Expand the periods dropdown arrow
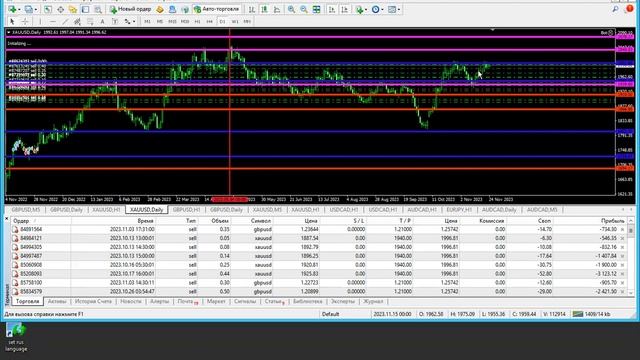Viewport: 640px width, 360px height. [382, 9]
